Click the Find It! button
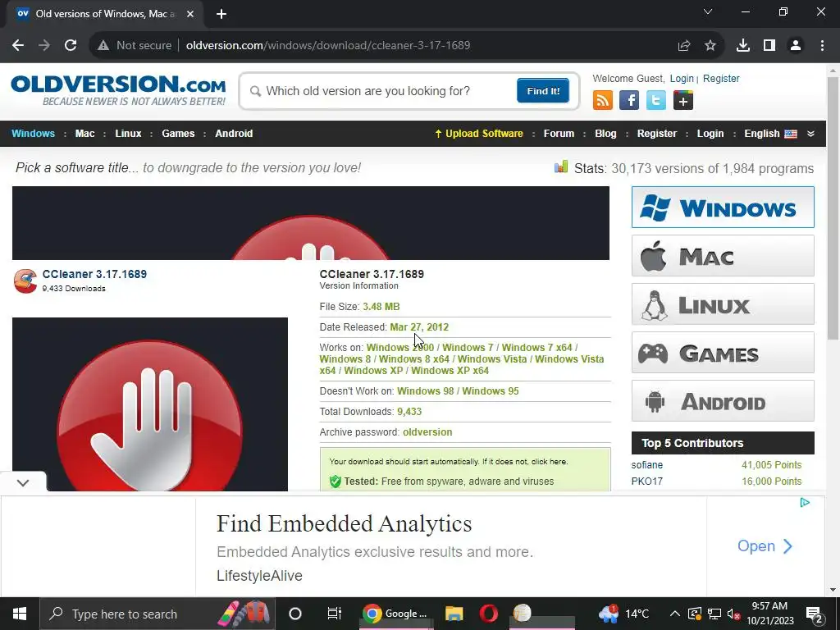 (543, 90)
